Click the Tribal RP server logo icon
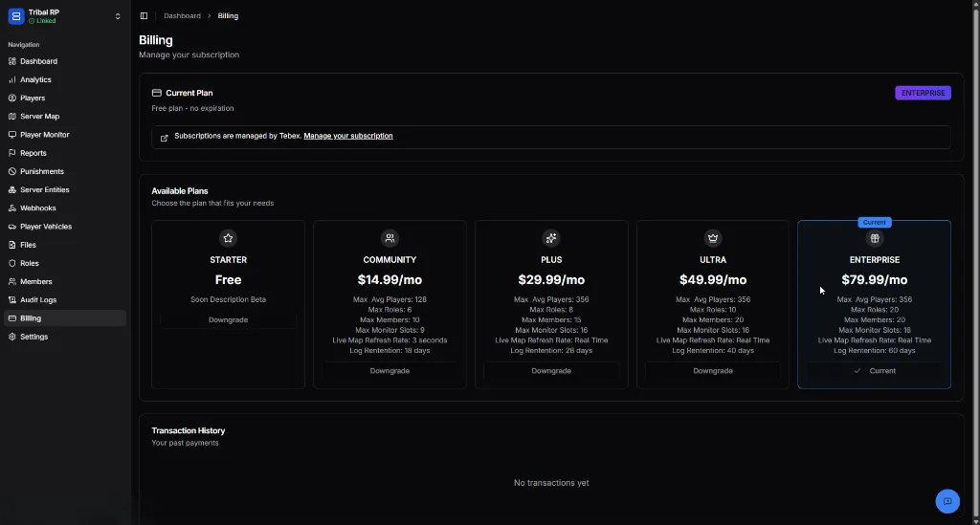 coord(16,16)
